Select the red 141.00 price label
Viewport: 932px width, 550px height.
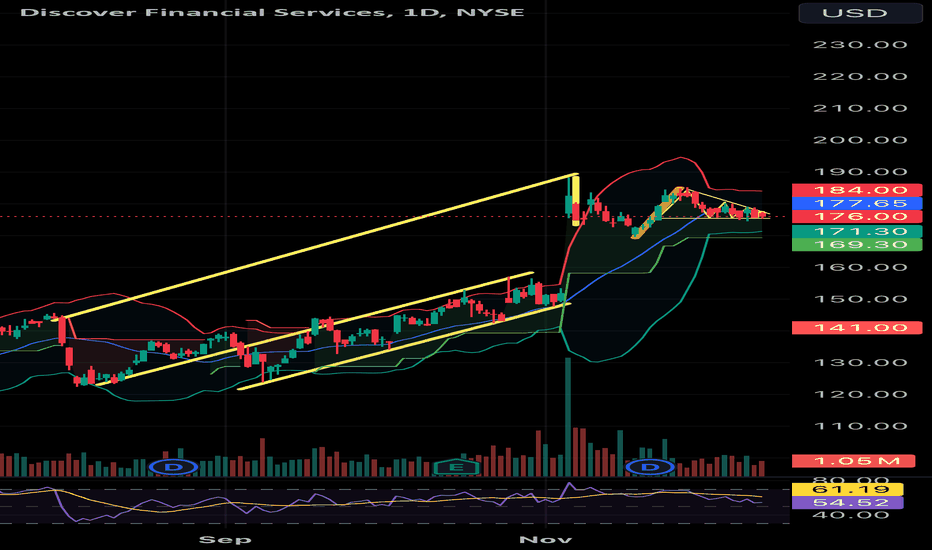pyautogui.click(x=857, y=328)
